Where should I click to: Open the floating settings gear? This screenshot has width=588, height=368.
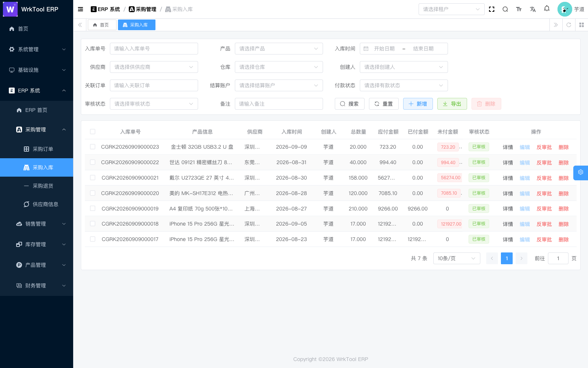click(x=581, y=172)
